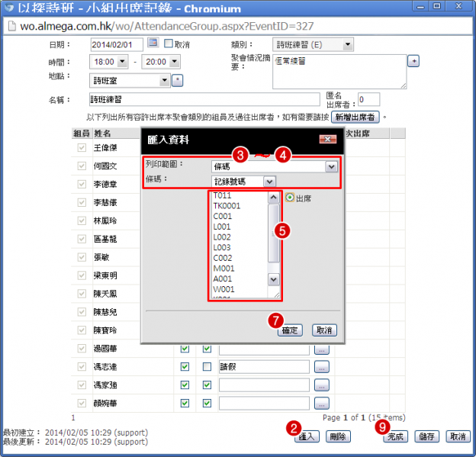Click the 確定 button in import dialog
Viewport: 476px width, 457px height.
click(290, 330)
